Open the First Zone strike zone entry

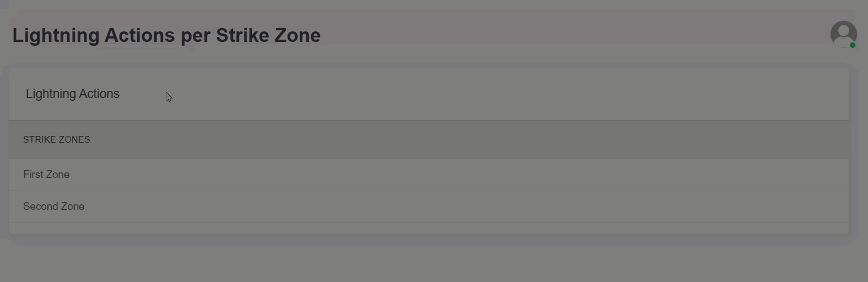[x=46, y=175]
